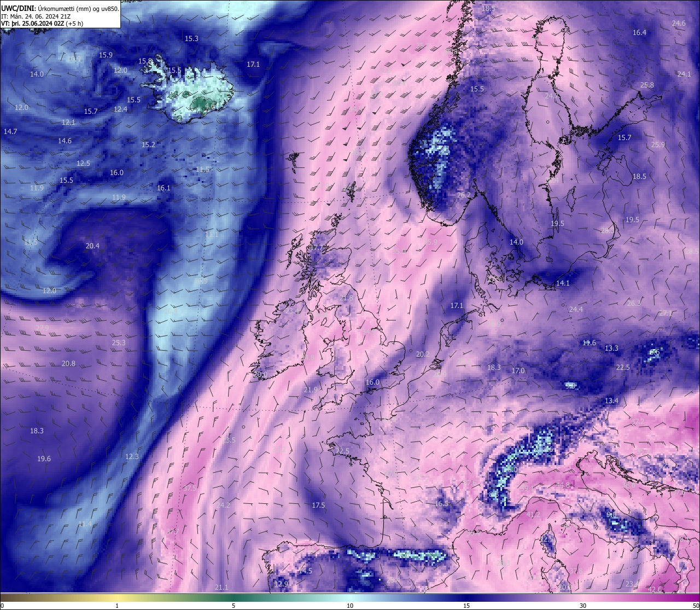Image resolution: width=700 pixels, height=610 pixels.
Task: Click the '1' label on the color scale
Action: tap(117, 606)
